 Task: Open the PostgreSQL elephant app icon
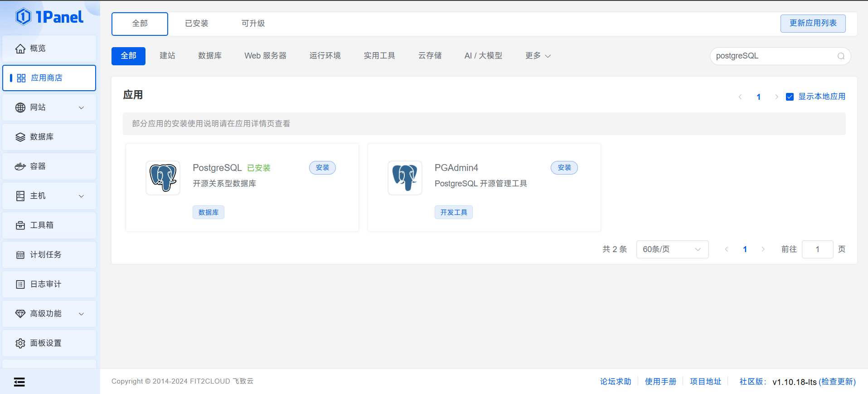[x=163, y=178]
